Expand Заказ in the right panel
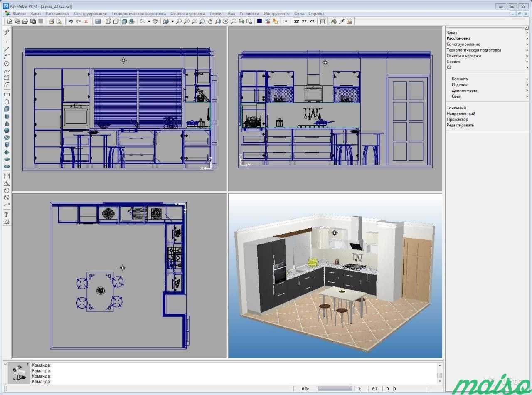This screenshot has width=532, height=395. pyautogui.click(x=487, y=32)
